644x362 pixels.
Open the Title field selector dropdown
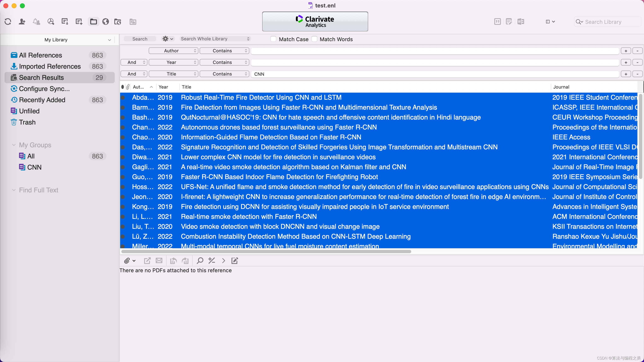pyautogui.click(x=174, y=74)
